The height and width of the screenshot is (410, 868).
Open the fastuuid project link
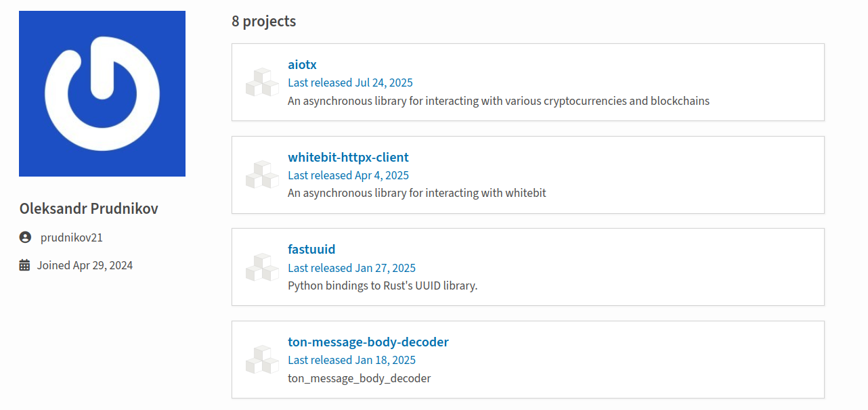pos(311,249)
